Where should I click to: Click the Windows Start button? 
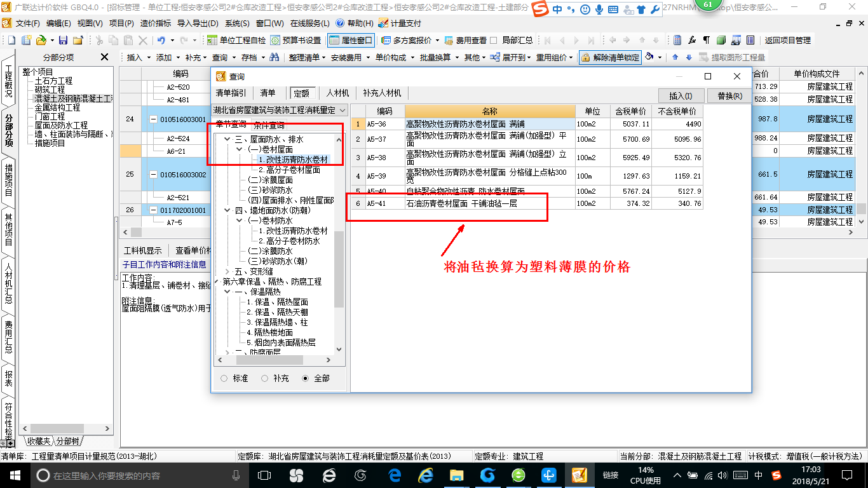(15, 475)
